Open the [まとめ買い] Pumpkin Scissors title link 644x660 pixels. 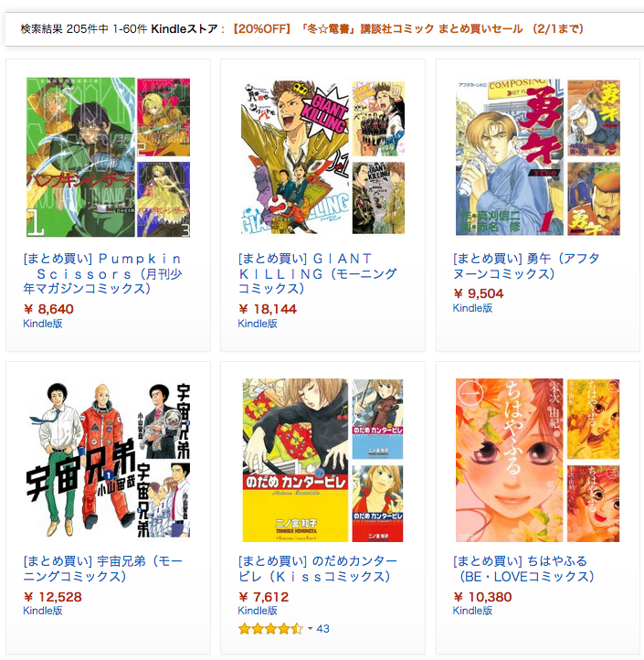pyautogui.click(x=102, y=273)
